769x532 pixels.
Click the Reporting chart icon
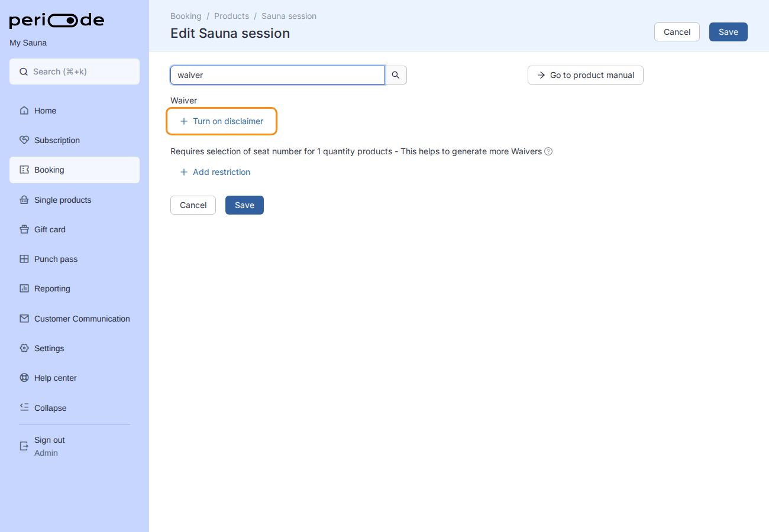point(24,288)
